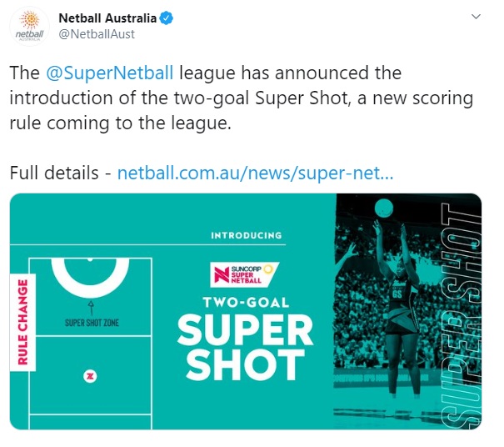Screen dimensions: 504x447
Task: Open the Netball Australia display name
Action: (x=108, y=18)
